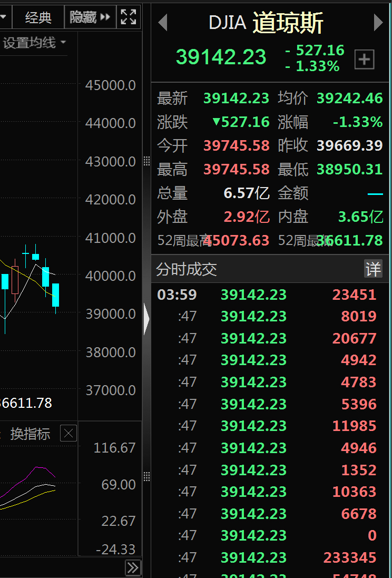Image resolution: width=392 pixels, height=578 pixels.
Task: Click the 隐藏 hide button
Action: click(x=90, y=17)
